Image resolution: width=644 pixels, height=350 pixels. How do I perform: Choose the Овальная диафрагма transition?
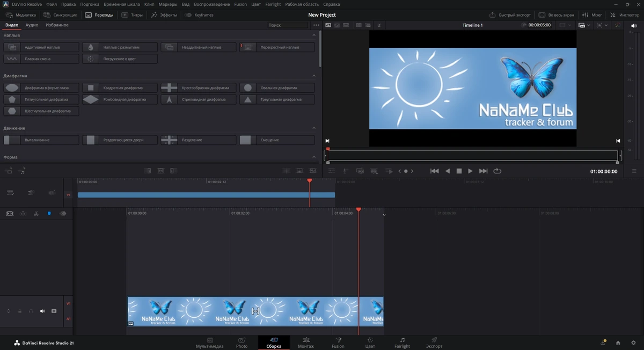[277, 87]
